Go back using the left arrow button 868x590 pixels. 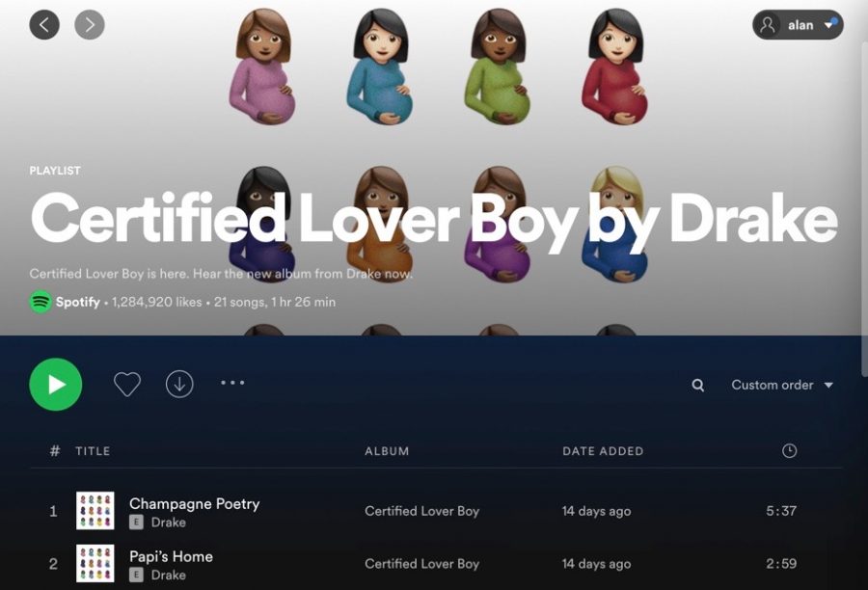pyautogui.click(x=44, y=24)
